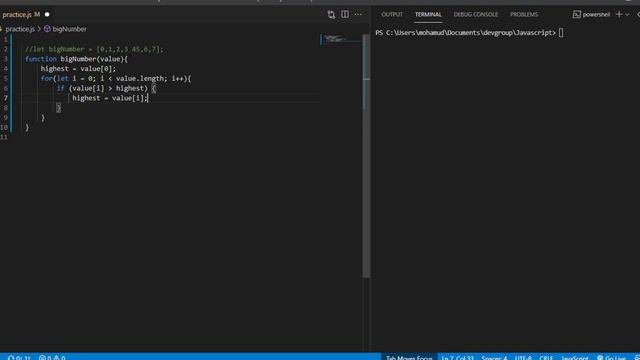Click the powershell terminal profile icon

[x=576, y=14]
